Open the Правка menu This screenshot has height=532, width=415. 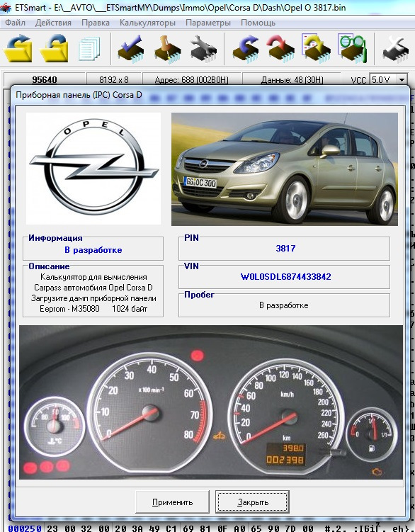click(x=96, y=23)
